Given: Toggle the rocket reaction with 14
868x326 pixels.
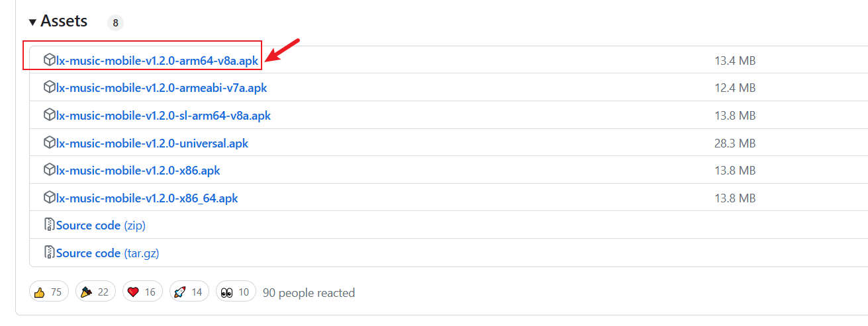Looking at the screenshot, I should point(189,292).
